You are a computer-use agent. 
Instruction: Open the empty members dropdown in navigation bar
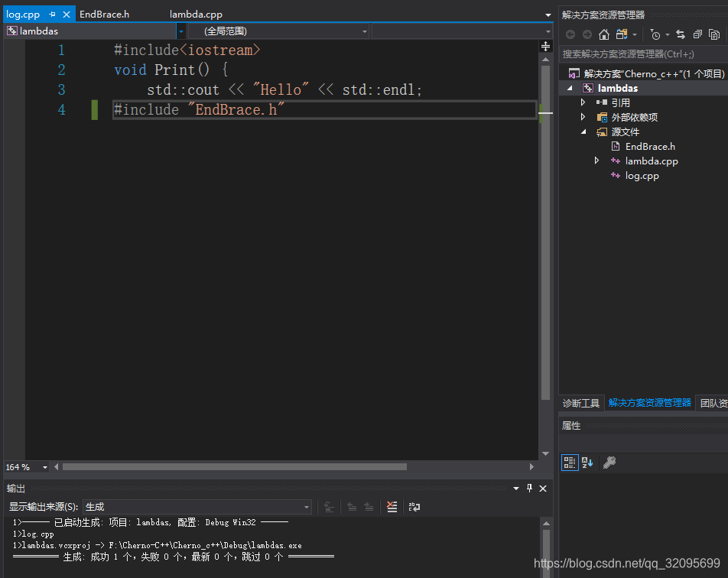click(x=548, y=31)
